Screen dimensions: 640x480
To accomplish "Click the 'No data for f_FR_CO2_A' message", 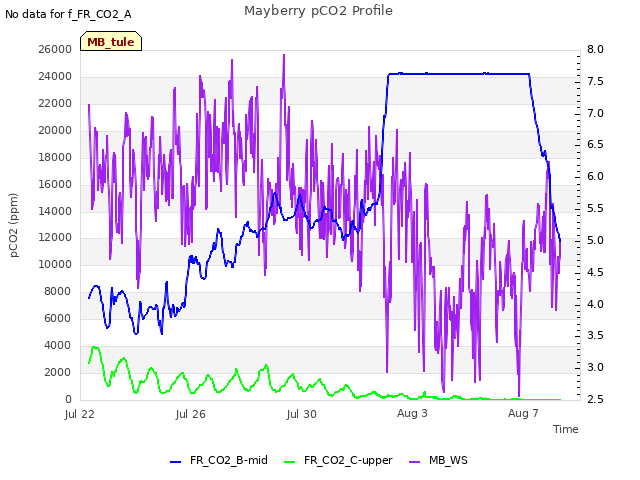I will tap(68, 14).
